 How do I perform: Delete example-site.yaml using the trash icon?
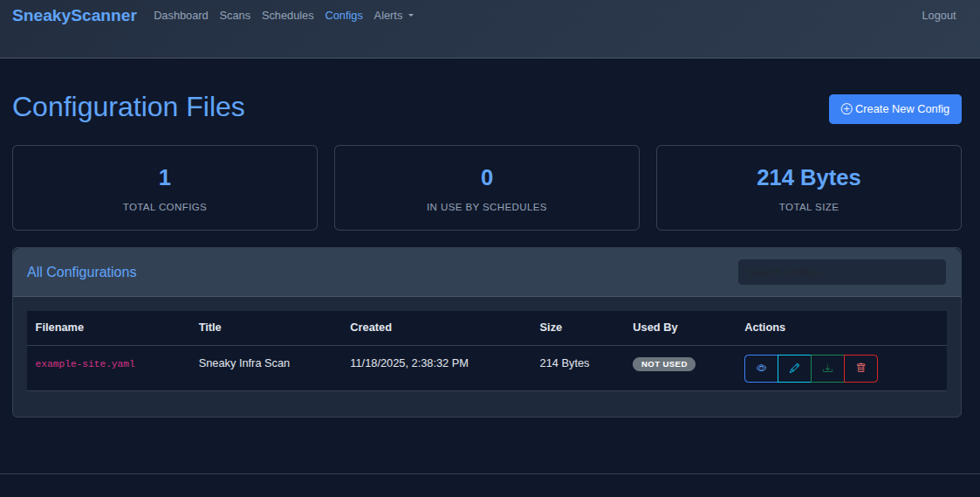[x=860, y=369]
